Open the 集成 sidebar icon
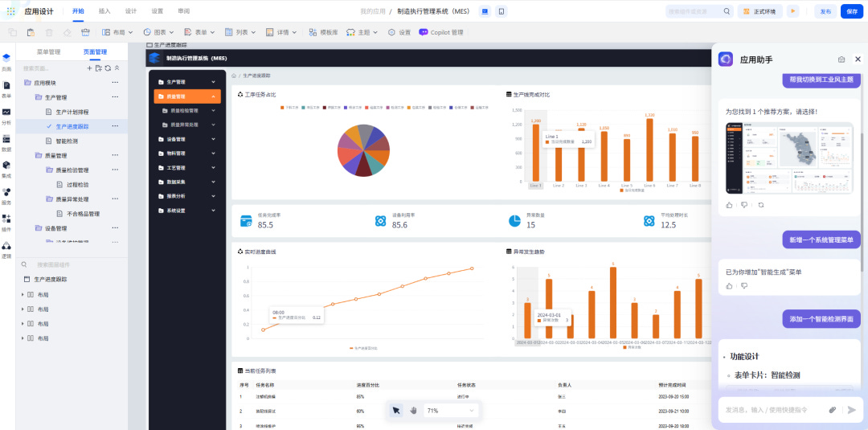868x430 pixels. click(x=6, y=169)
